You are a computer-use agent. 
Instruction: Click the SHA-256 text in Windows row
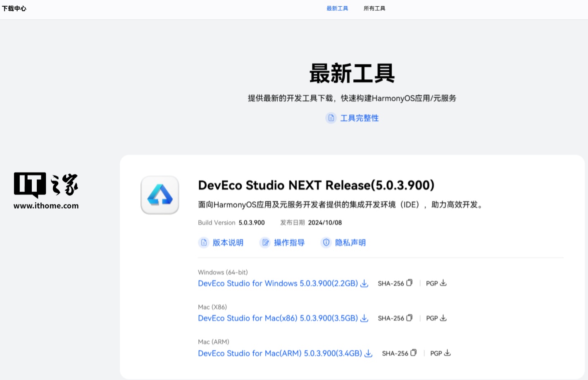391,283
